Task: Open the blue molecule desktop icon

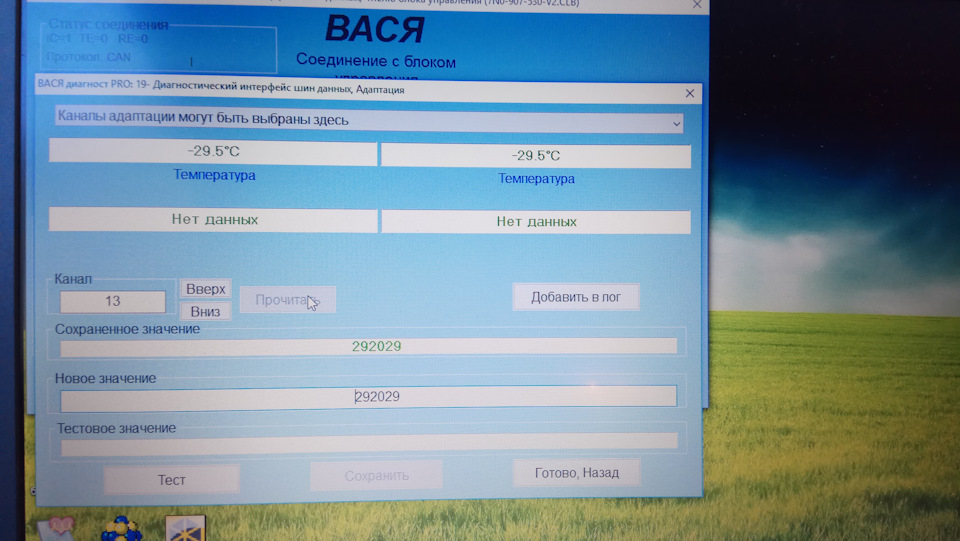Action: (121, 529)
